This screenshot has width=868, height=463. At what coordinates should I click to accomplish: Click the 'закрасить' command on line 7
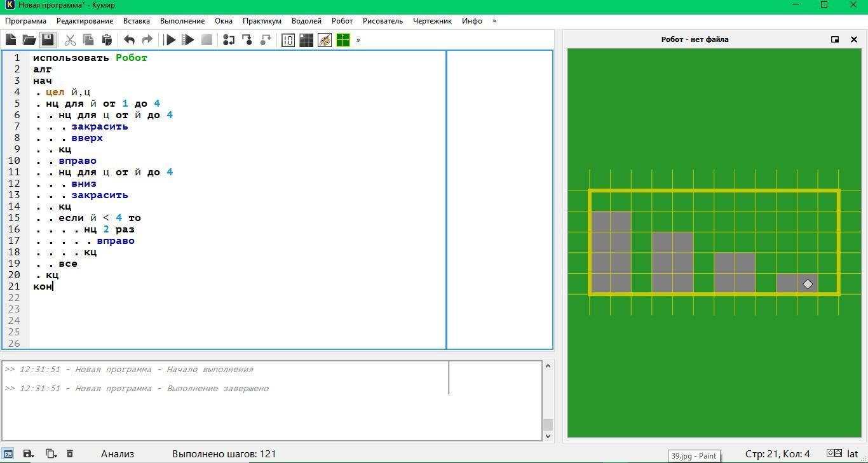tap(100, 126)
